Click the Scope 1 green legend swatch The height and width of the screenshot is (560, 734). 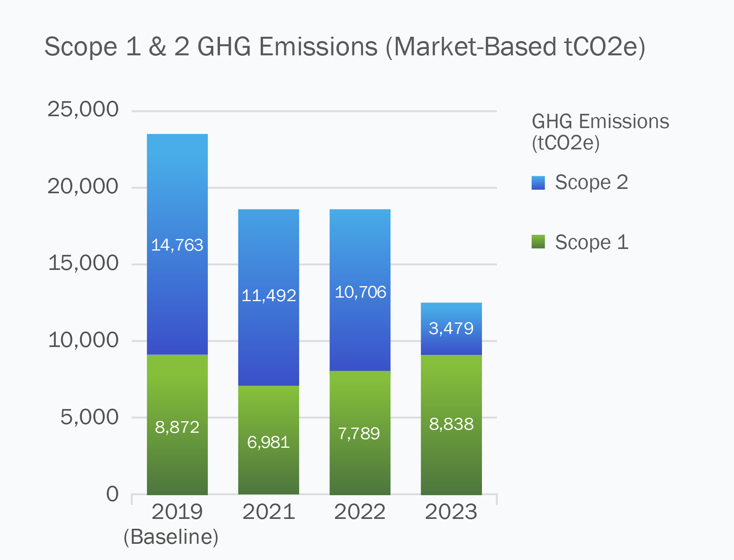tap(538, 242)
